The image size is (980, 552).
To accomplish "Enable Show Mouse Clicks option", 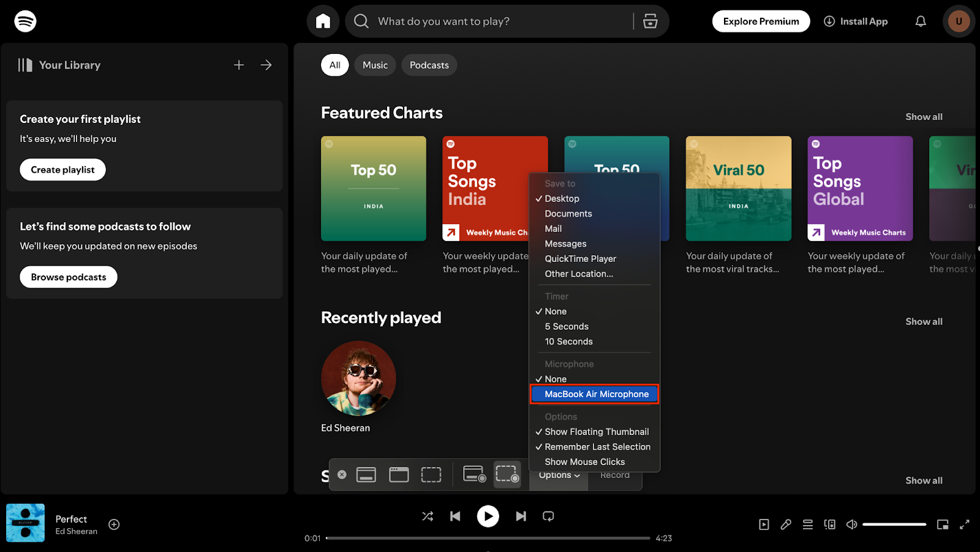I will click(584, 462).
